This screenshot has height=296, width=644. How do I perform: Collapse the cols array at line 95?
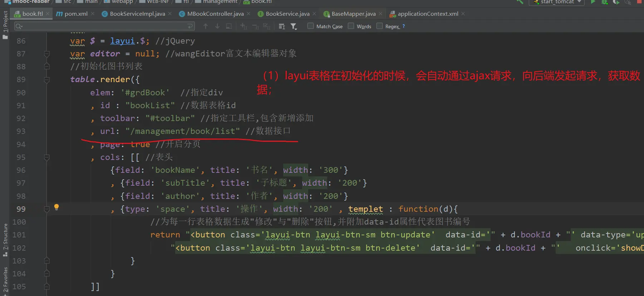coord(46,157)
